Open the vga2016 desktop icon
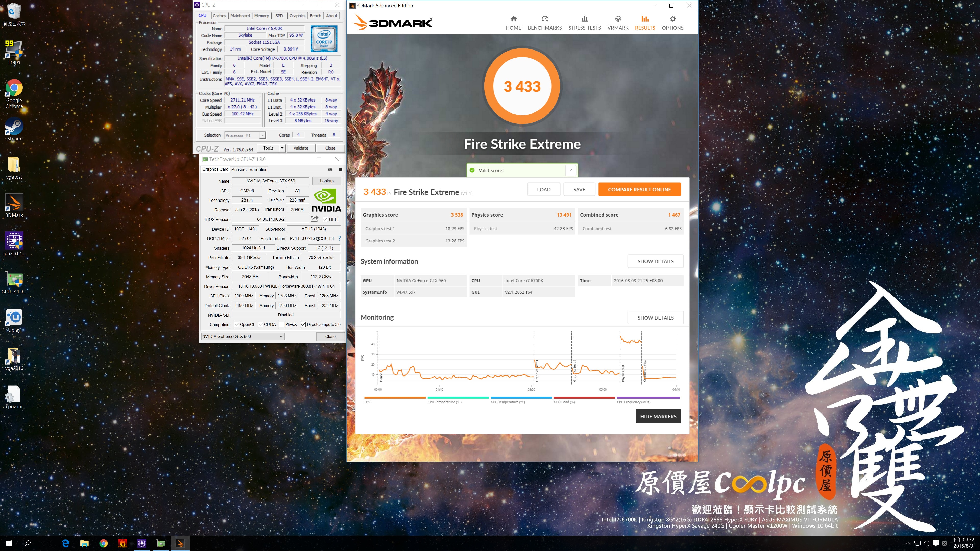This screenshot has height=551, width=980. [14, 359]
